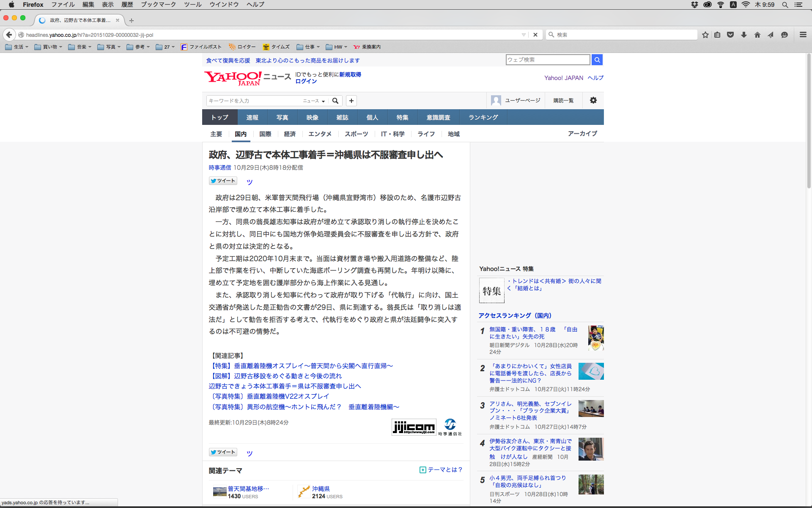Click the plus button beside keyword search
Screen dimensions: 812x508
[x=351, y=101]
